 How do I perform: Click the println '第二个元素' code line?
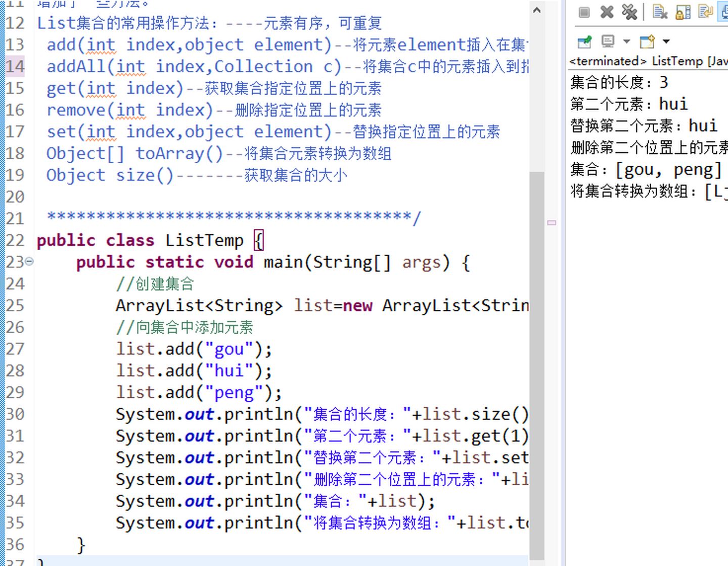(322, 436)
